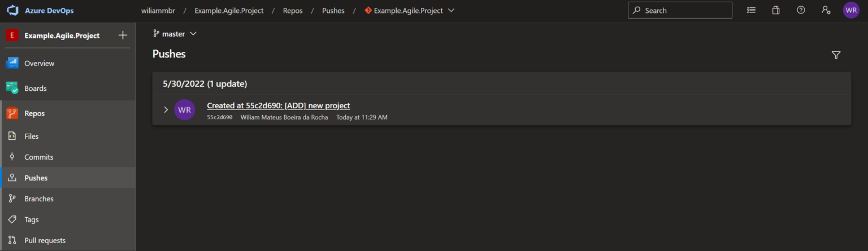
Task: Expand the 55c2d690 push row chevron
Action: (166, 109)
